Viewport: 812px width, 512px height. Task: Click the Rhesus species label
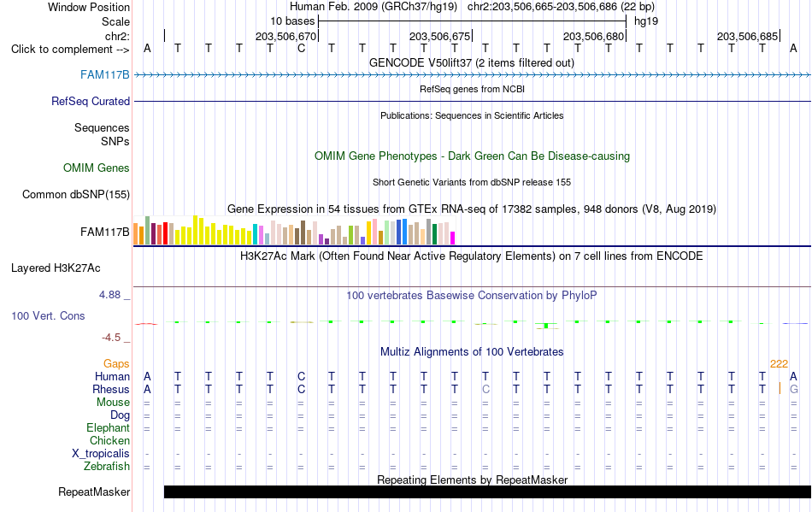[x=111, y=389]
